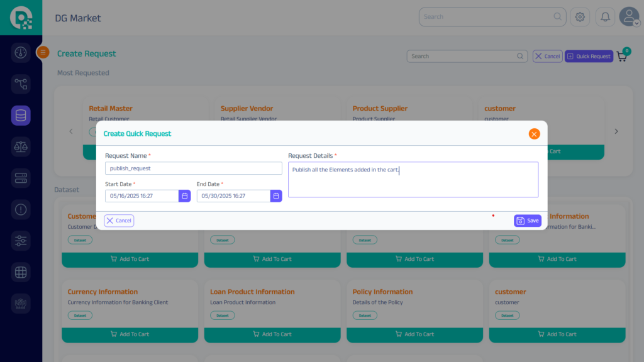Open the Start Date calendar picker

(185, 196)
